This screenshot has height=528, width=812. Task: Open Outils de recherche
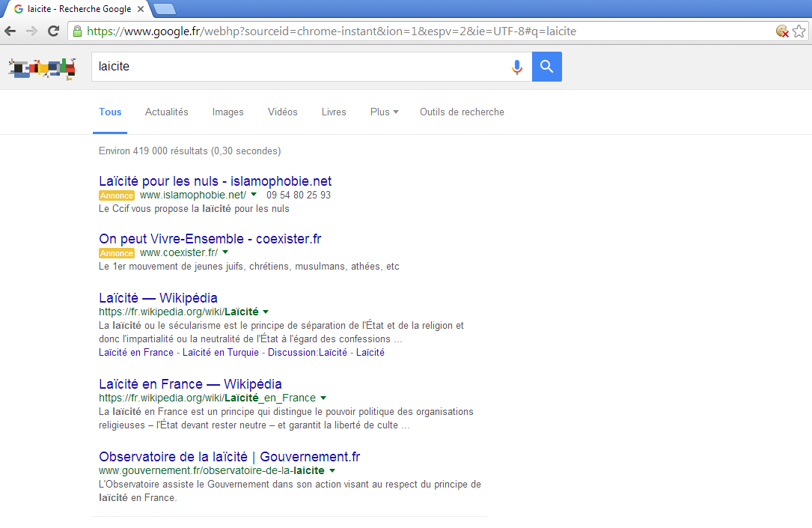tap(462, 112)
